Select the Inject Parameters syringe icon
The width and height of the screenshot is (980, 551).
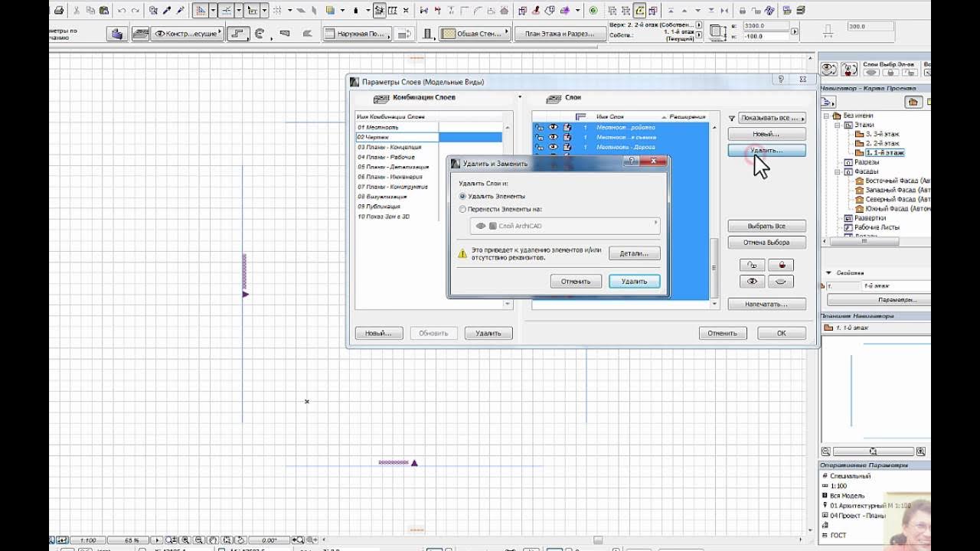coord(181,11)
